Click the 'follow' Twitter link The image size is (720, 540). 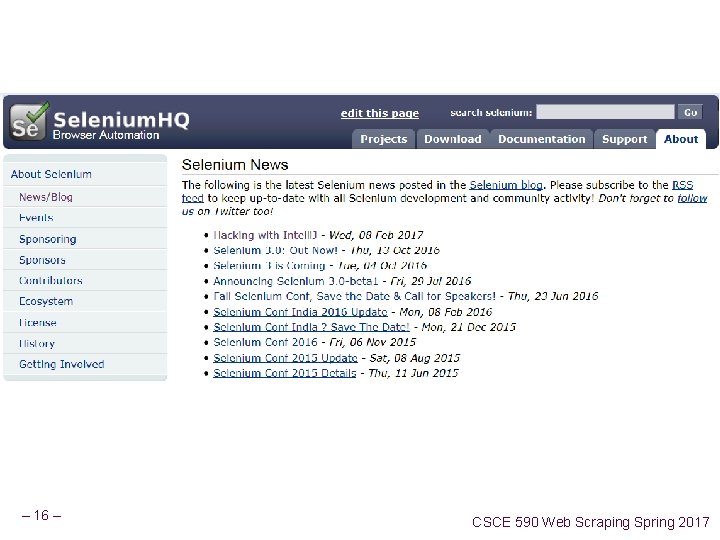(692, 198)
